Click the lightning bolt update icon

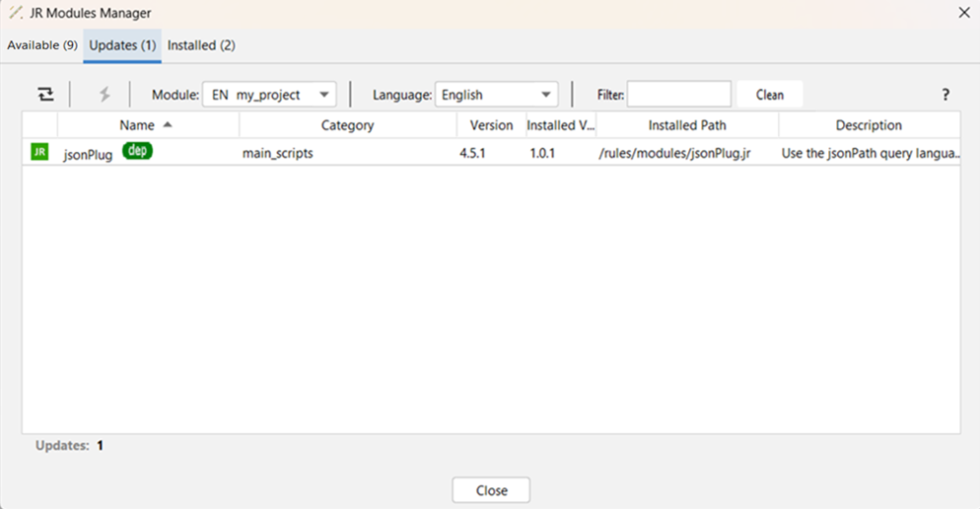[105, 95]
